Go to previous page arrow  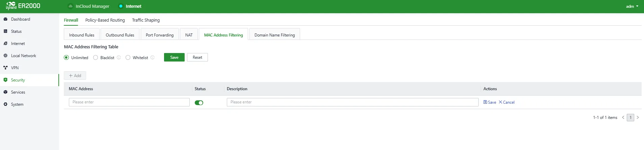pyautogui.click(x=623, y=118)
